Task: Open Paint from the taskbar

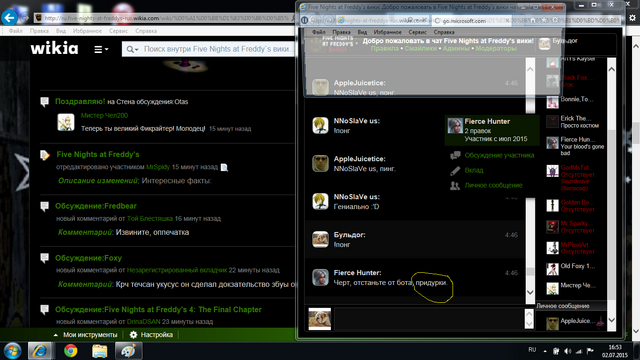Action: point(128,351)
